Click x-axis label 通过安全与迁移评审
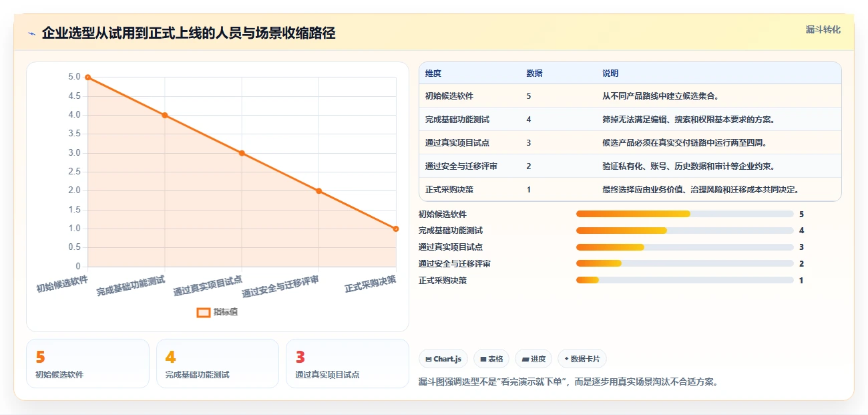Screen dimensions: 868x415 click(280, 285)
